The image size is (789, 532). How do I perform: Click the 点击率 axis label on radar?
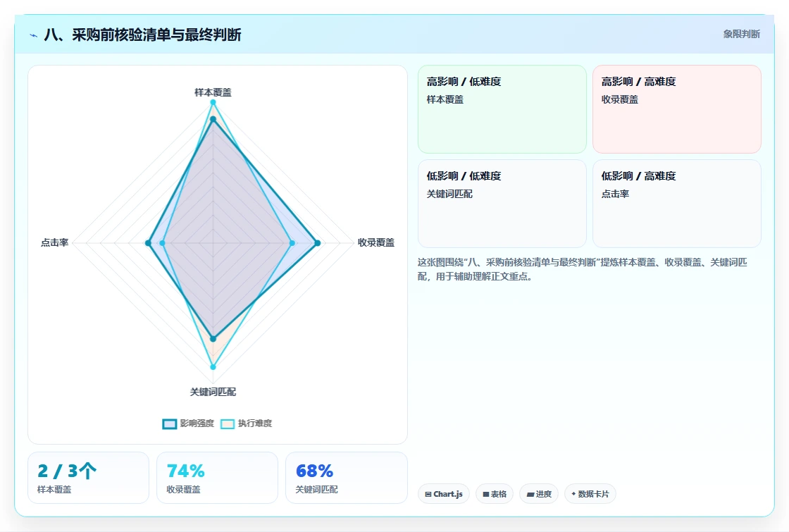pyautogui.click(x=54, y=242)
